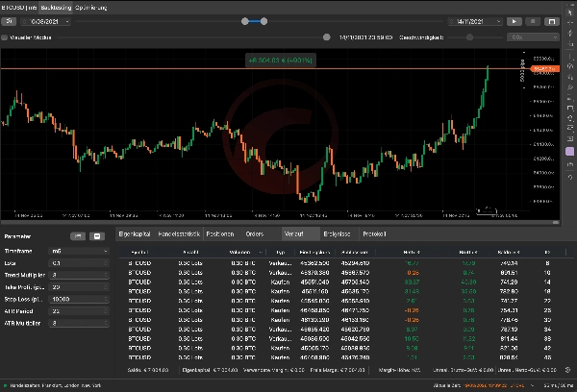Sort table by Typ column header
Viewport: 577px width, 392px height.
tap(281, 252)
